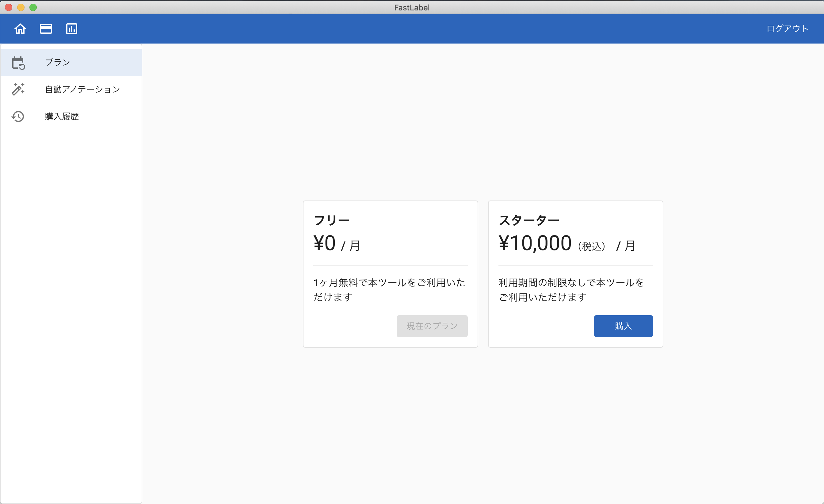The image size is (824, 504).
Task: Click the フリー plan card title
Action: (x=331, y=220)
